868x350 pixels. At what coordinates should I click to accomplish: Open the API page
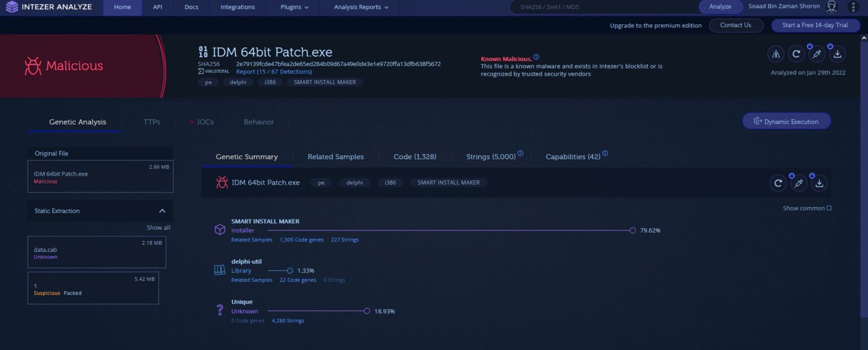pos(158,7)
